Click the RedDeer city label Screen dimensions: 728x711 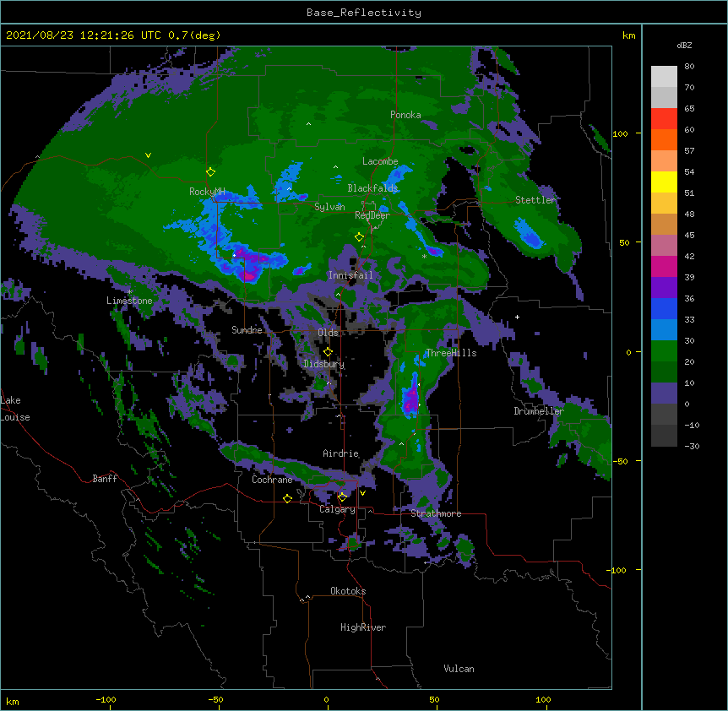372,215
